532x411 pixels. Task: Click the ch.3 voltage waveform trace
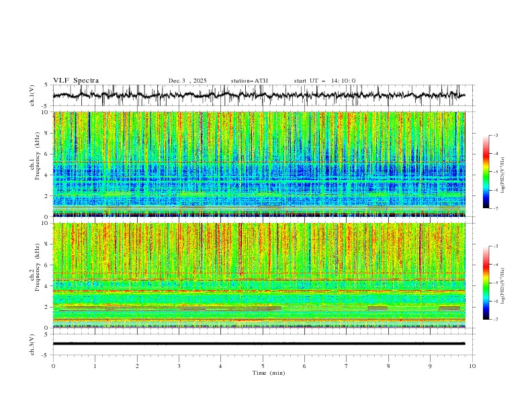pos(259,344)
